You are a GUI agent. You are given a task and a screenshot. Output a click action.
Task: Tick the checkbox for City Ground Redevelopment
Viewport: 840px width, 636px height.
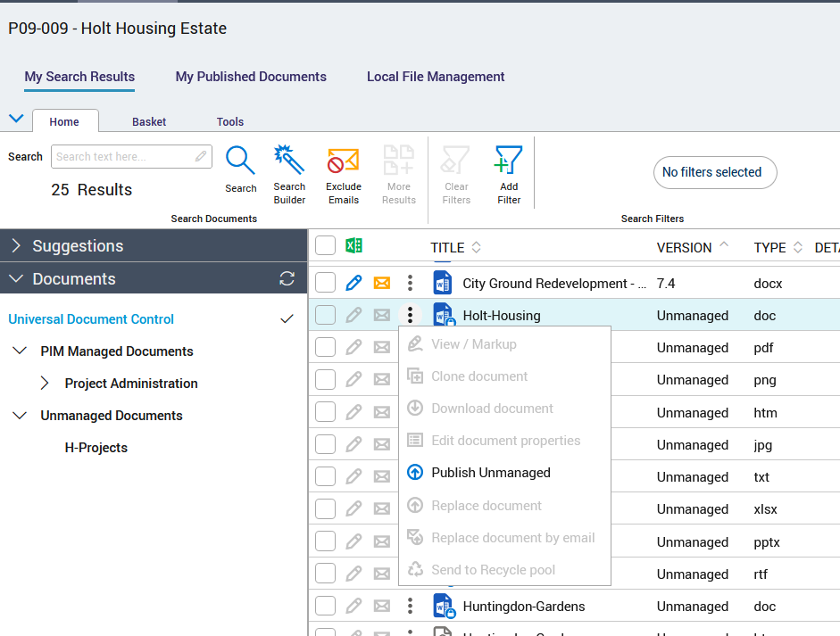325,282
